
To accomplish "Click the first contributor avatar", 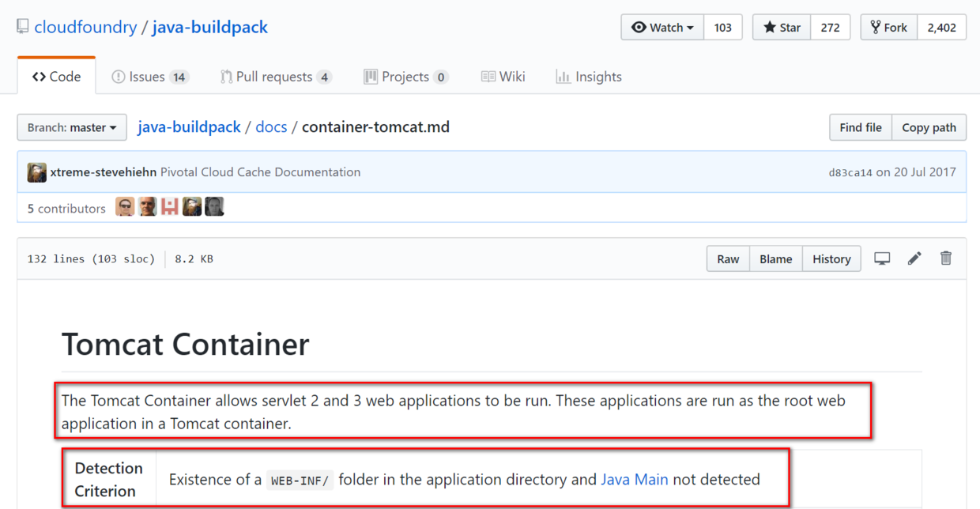I will [125, 207].
